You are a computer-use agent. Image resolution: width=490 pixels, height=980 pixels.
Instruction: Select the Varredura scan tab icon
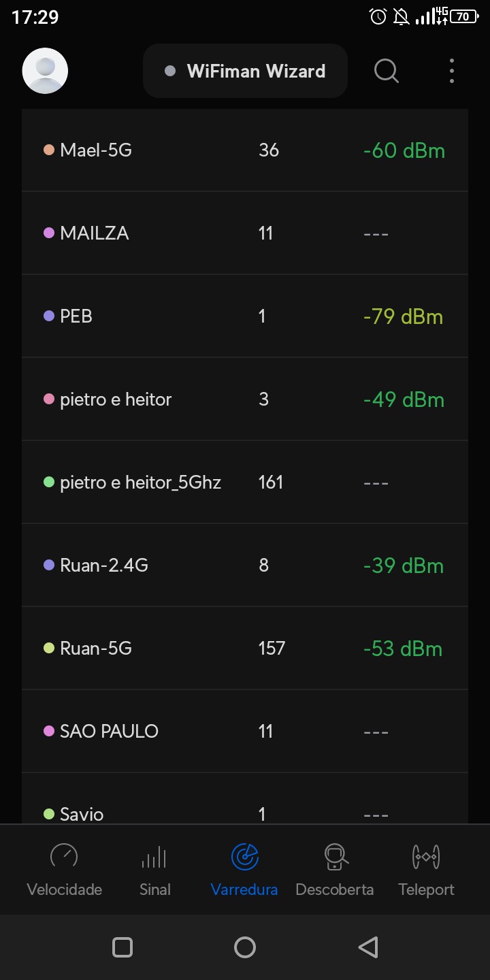(x=244, y=857)
